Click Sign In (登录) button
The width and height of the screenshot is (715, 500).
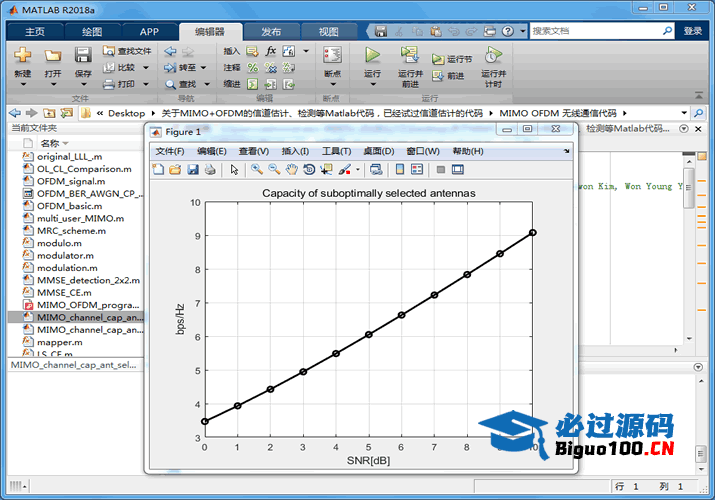pos(693,31)
